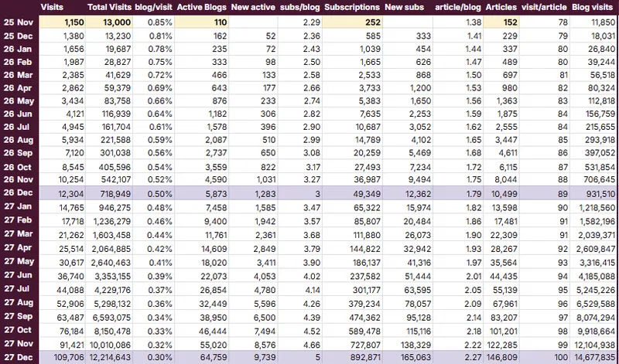Select the Blog visits cell 11,850
The height and width of the screenshot is (364, 619).
tap(593, 22)
